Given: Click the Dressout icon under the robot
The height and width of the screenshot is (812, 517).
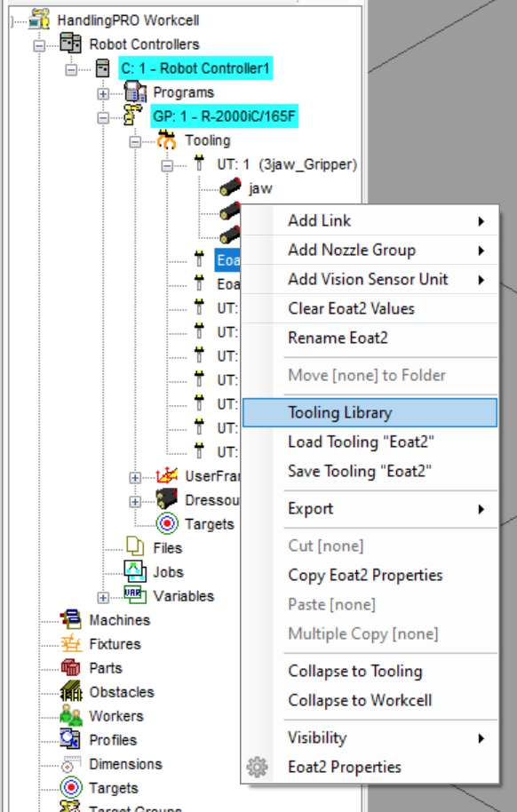Looking at the screenshot, I should pos(167,500).
